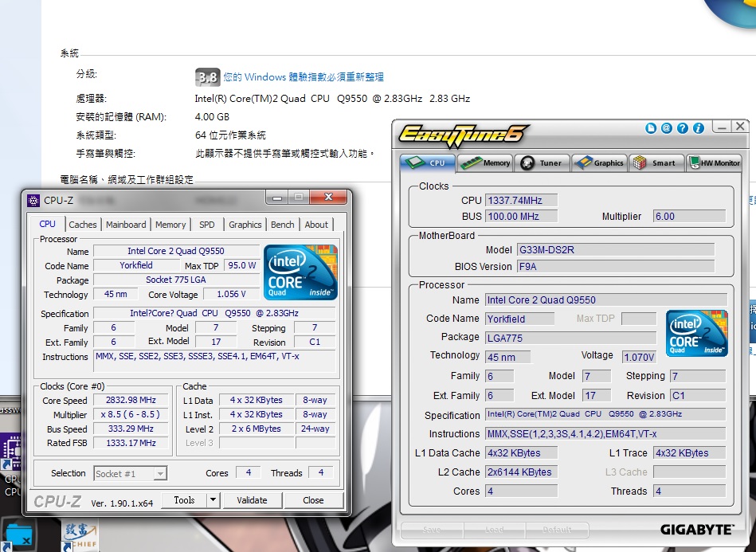Open the EasyTune6 CPU tab

click(x=427, y=163)
